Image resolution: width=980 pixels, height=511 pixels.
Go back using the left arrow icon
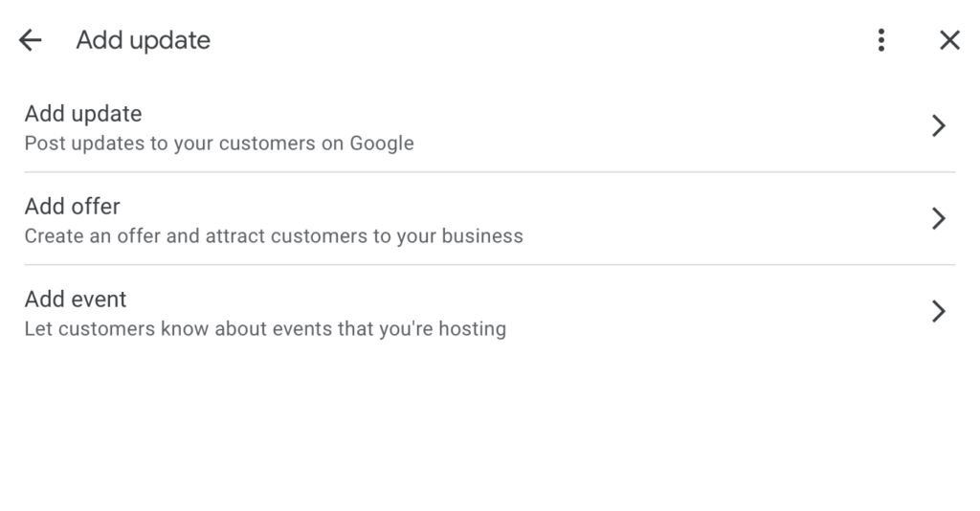point(31,40)
